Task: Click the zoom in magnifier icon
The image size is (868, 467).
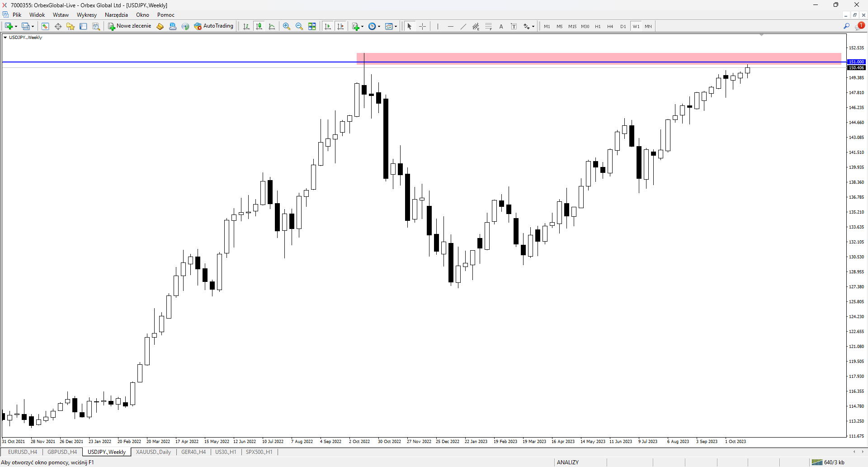Action: point(287,26)
